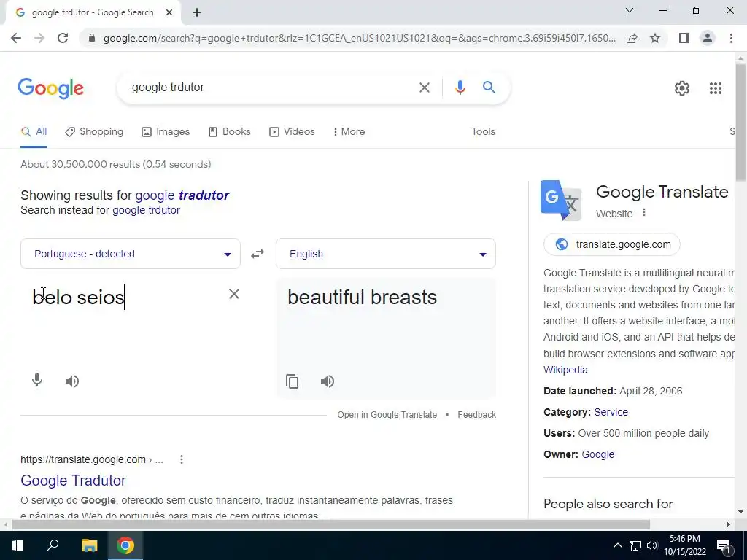Image resolution: width=747 pixels, height=560 pixels.
Task: Listen to the Portuguese source text
Action: pyautogui.click(x=72, y=381)
